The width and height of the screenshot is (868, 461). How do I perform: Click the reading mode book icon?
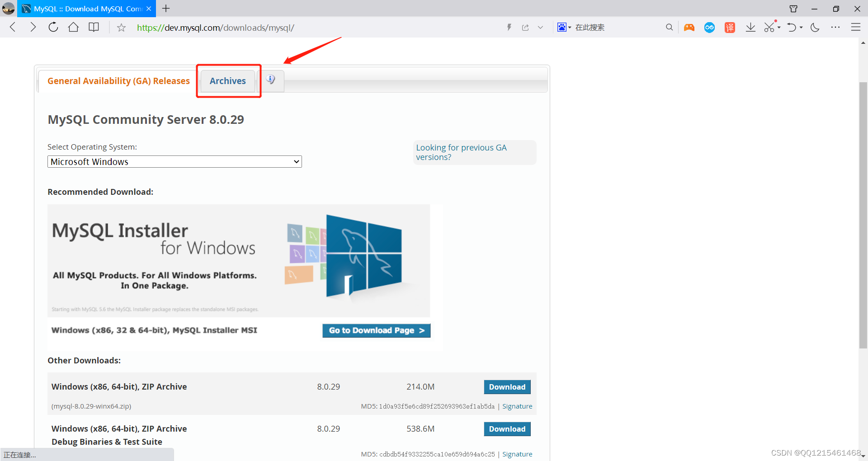click(x=94, y=27)
